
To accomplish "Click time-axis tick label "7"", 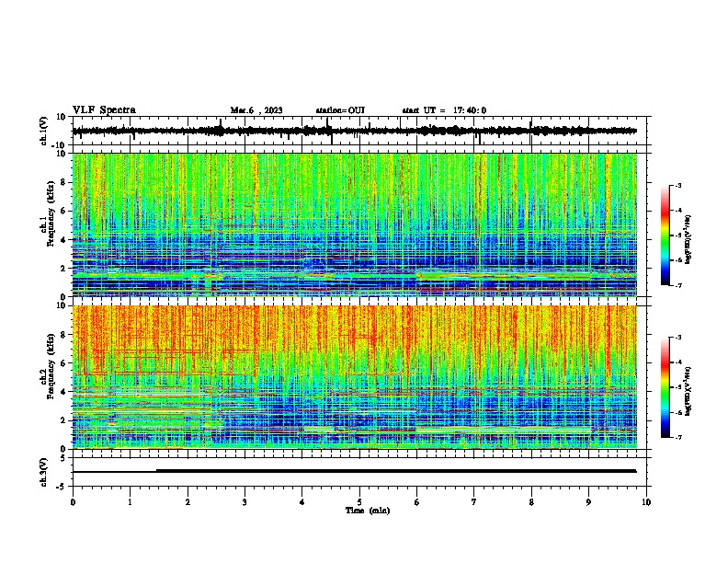I will 474,502.
